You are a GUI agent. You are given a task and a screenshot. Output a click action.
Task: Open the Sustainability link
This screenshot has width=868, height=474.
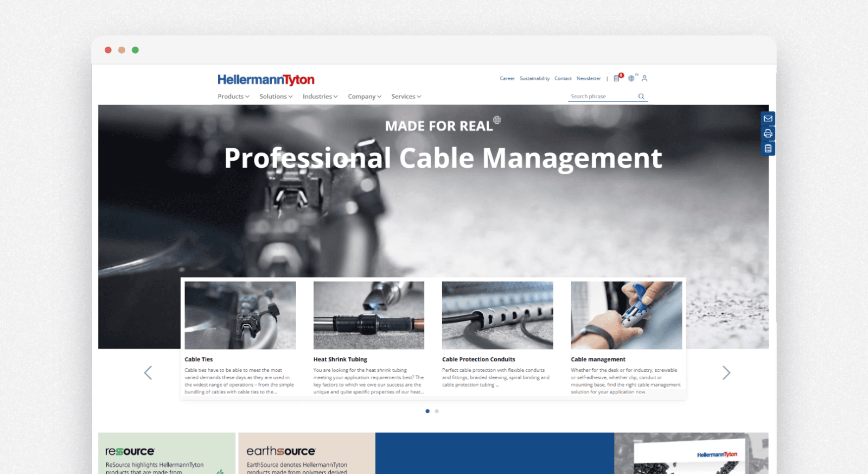[x=534, y=78]
